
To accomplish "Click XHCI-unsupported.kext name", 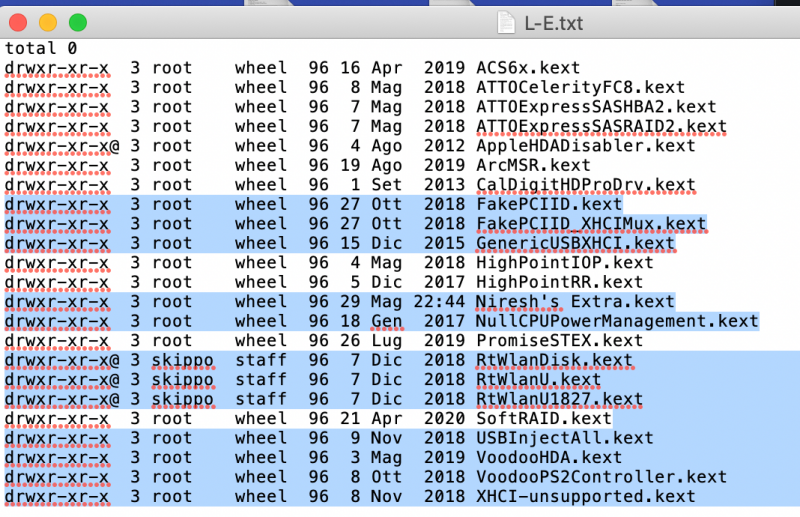I will [x=586, y=496].
